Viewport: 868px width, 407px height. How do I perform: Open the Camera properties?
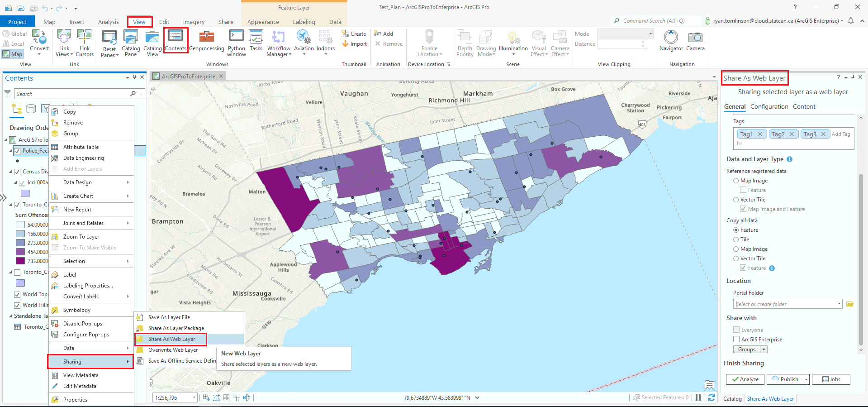695,41
